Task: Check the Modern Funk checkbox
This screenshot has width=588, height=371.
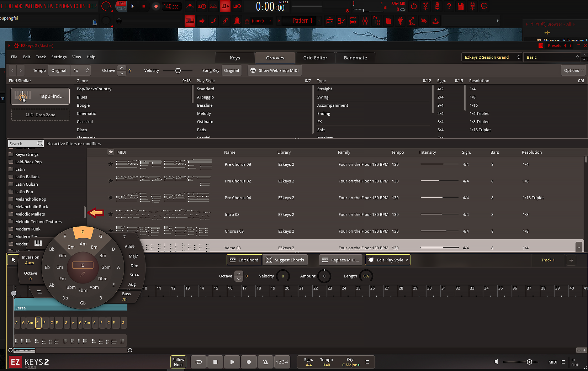Action: pos(11,229)
